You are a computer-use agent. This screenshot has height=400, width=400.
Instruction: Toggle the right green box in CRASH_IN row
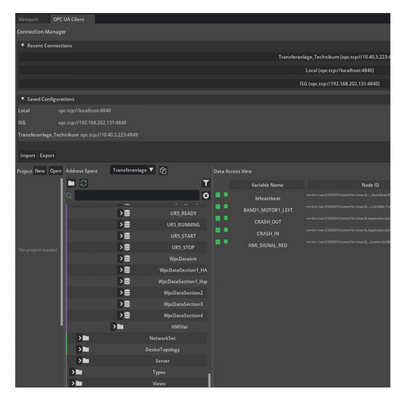click(x=226, y=230)
